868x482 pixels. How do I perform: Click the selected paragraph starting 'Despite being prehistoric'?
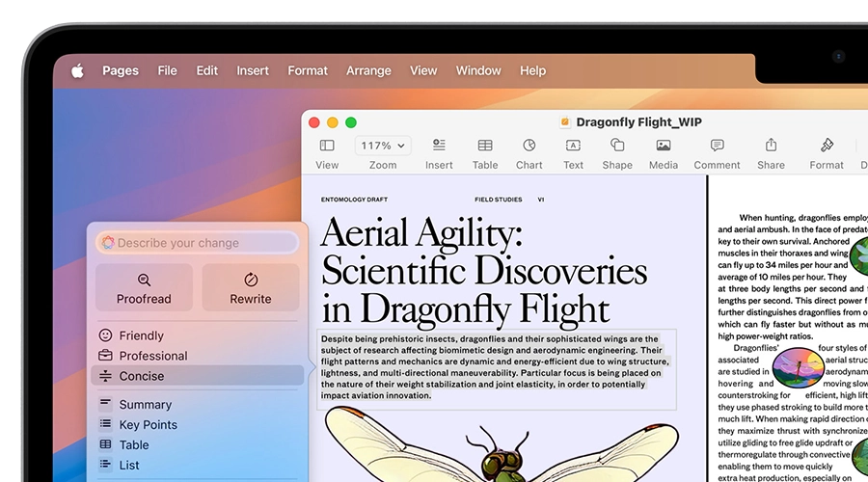click(496, 367)
